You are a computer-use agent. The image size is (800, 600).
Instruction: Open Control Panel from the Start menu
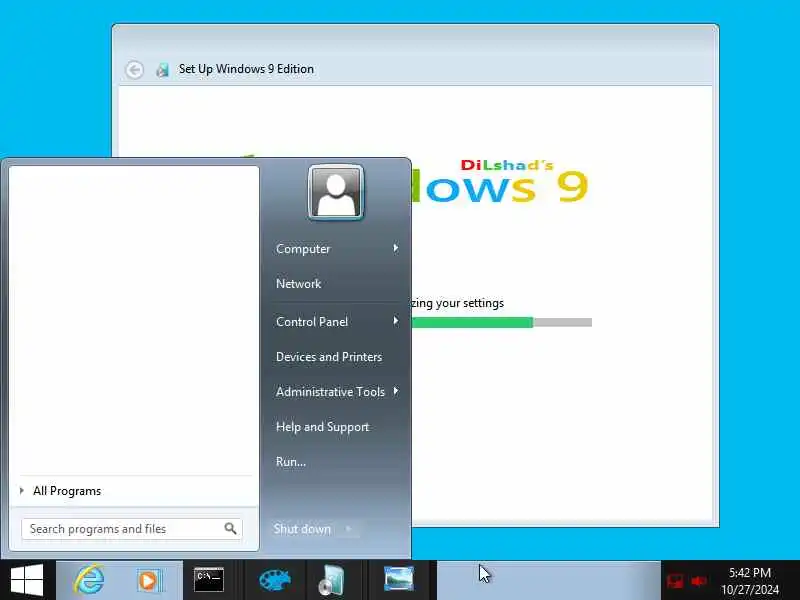312,321
